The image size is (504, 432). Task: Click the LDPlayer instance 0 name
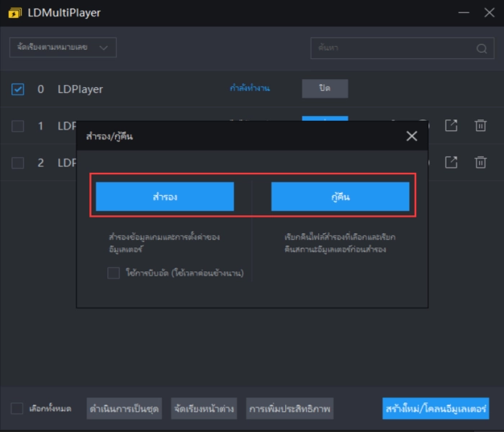(80, 89)
